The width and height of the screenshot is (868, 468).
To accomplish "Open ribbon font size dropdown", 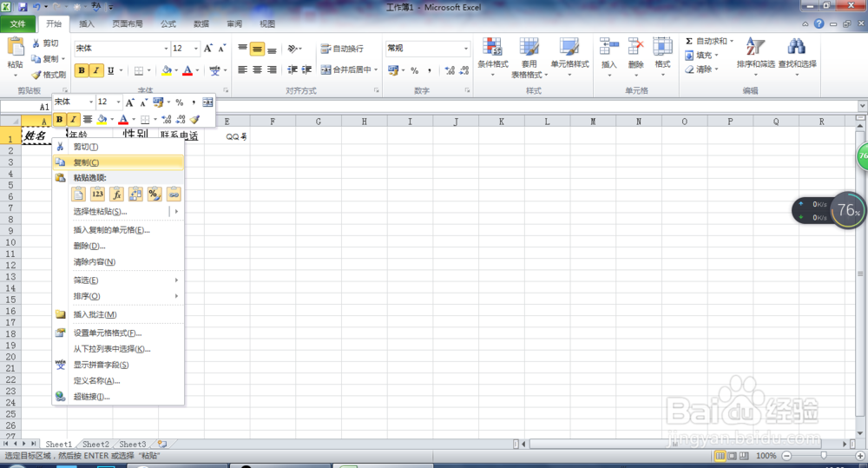I will pos(195,49).
